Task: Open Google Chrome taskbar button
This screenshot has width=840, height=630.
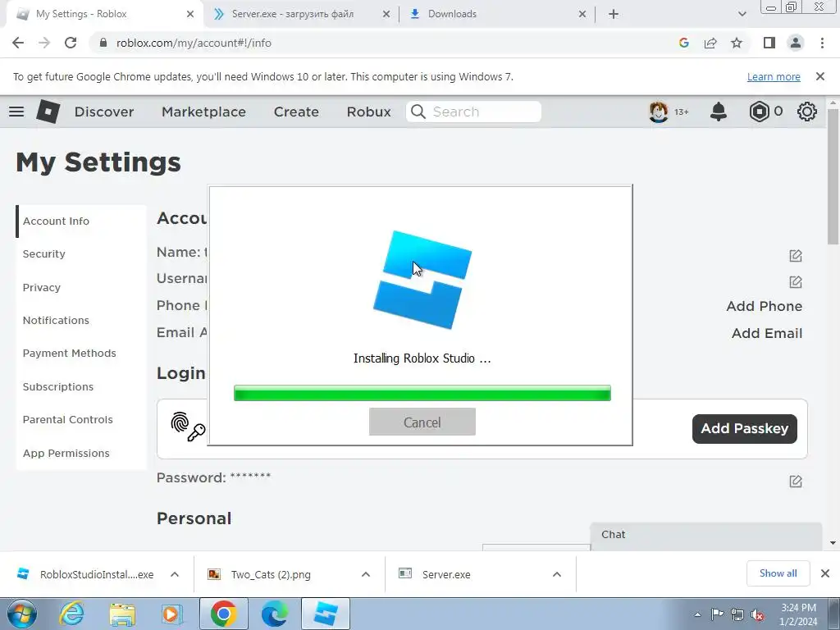Action: pyautogui.click(x=223, y=614)
